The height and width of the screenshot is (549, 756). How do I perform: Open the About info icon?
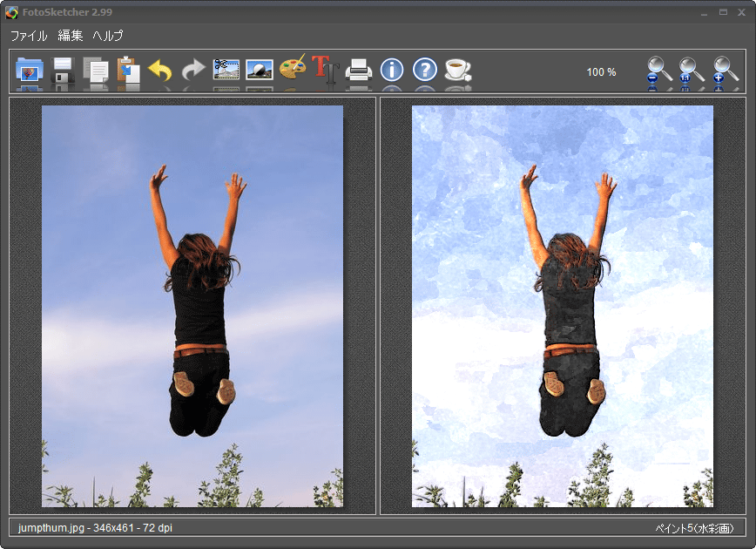pos(392,70)
